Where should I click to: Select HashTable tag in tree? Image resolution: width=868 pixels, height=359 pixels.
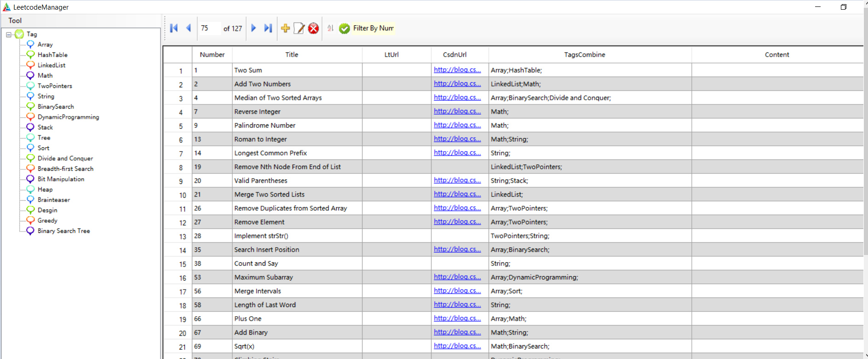point(52,55)
